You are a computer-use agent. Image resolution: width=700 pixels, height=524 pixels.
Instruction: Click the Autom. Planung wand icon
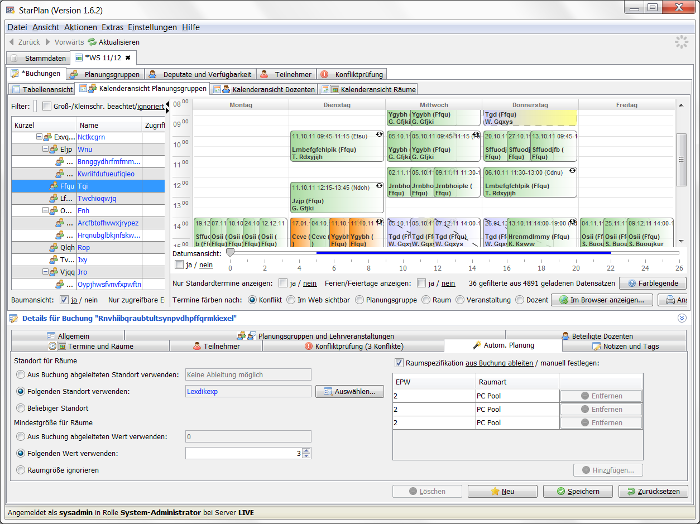pos(477,345)
